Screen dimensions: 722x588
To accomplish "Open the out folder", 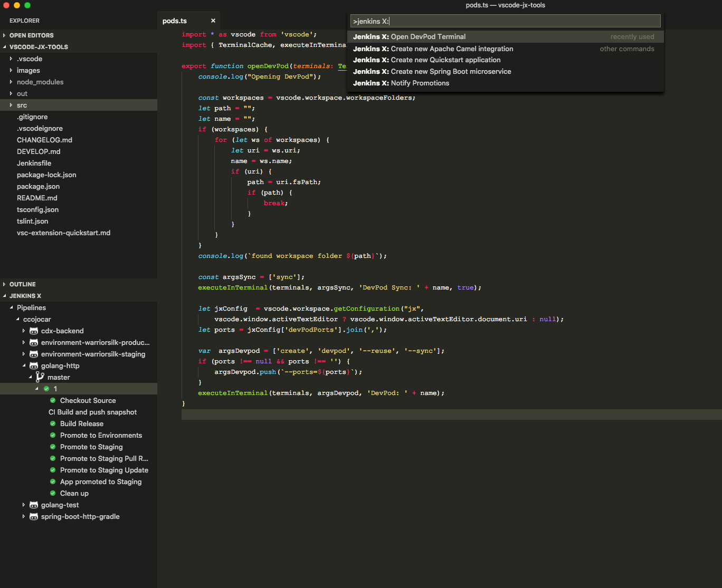I will click(79, 93).
